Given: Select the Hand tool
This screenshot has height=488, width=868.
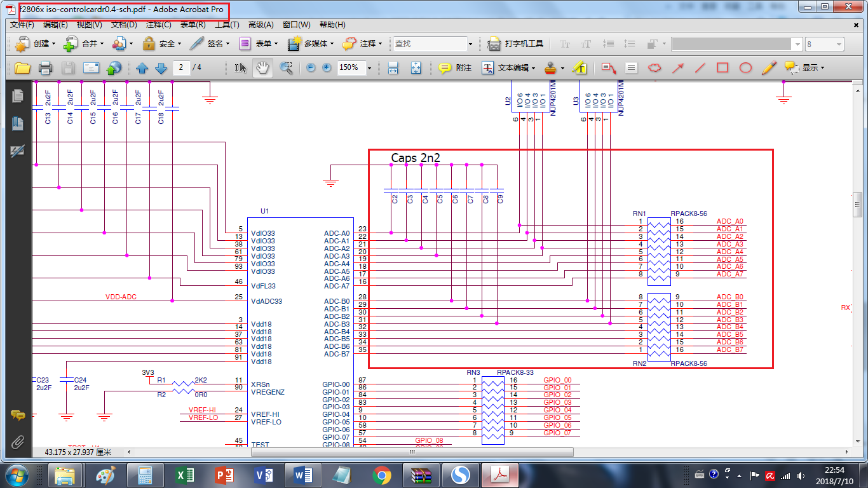Looking at the screenshot, I should [262, 68].
